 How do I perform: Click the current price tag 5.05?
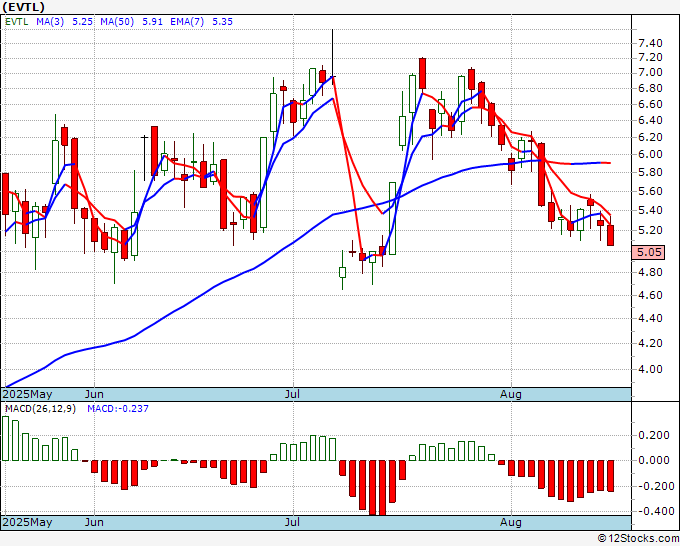coord(648,252)
